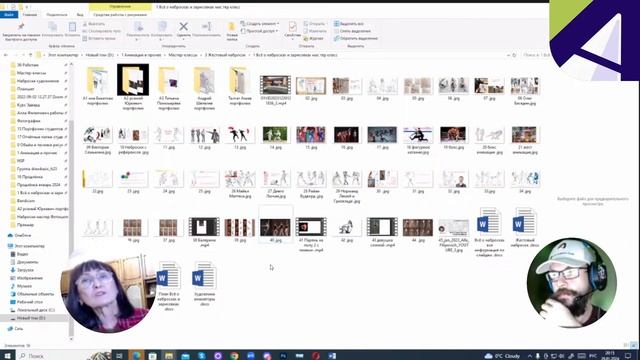Refresh the folder view in address bar
This screenshot has width=640, height=360.
click(x=514, y=55)
